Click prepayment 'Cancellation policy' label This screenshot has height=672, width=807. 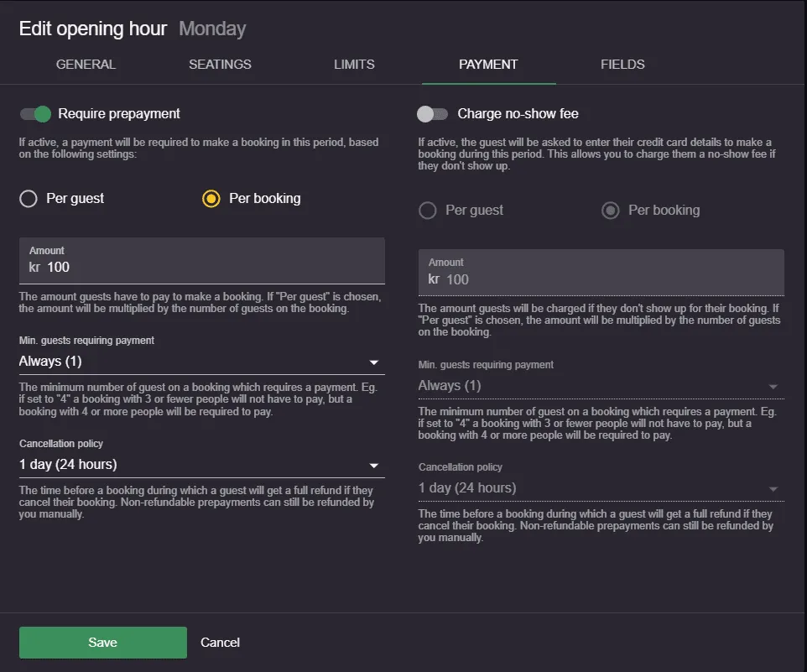coord(60,444)
